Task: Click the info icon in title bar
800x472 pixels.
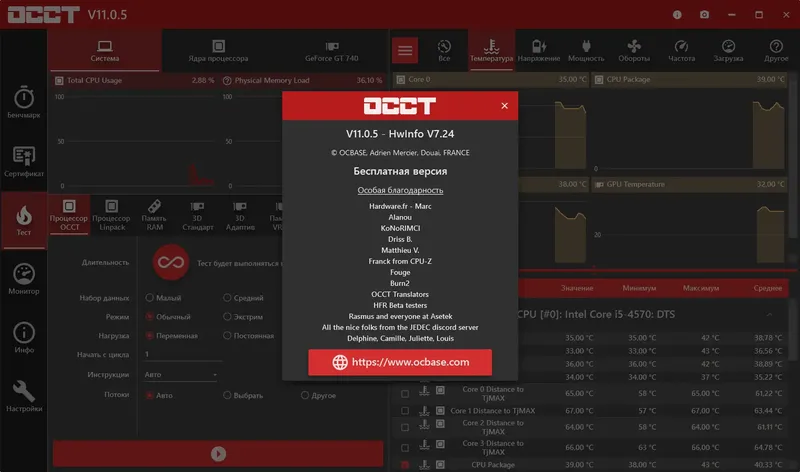Action: [x=677, y=15]
